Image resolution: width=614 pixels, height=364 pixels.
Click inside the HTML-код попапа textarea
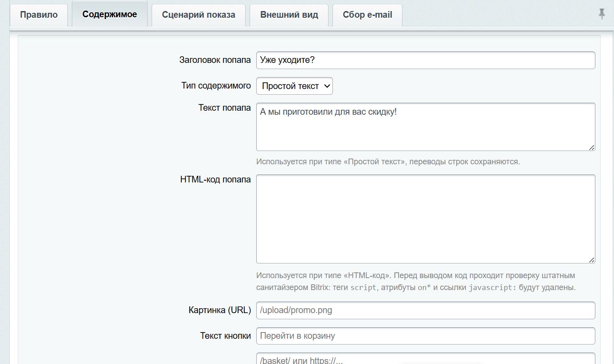pyautogui.click(x=426, y=219)
